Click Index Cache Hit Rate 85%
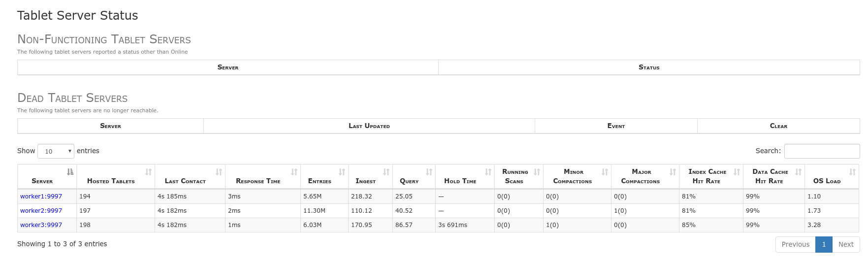The width and height of the screenshot is (868, 263). (688, 225)
